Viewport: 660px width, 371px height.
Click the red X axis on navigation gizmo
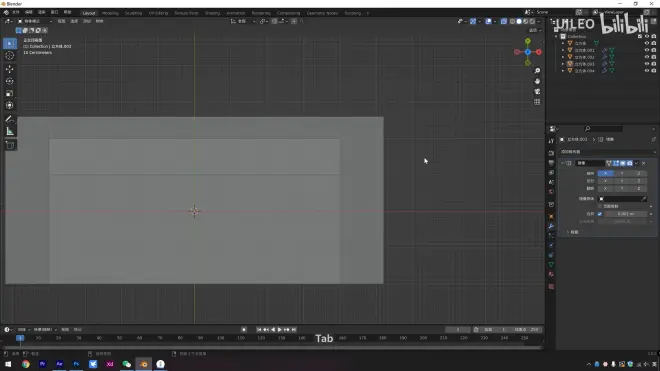[x=539, y=52]
